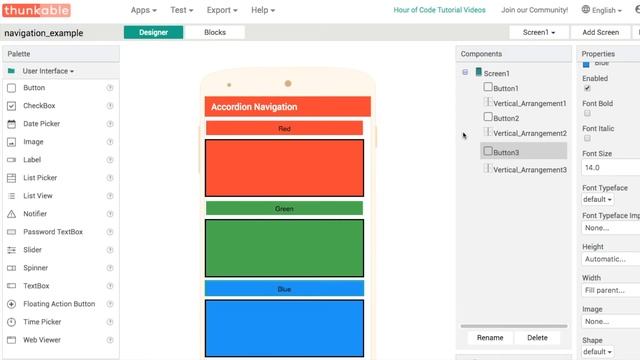Open the Font Typeface Import None selector

(611, 228)
